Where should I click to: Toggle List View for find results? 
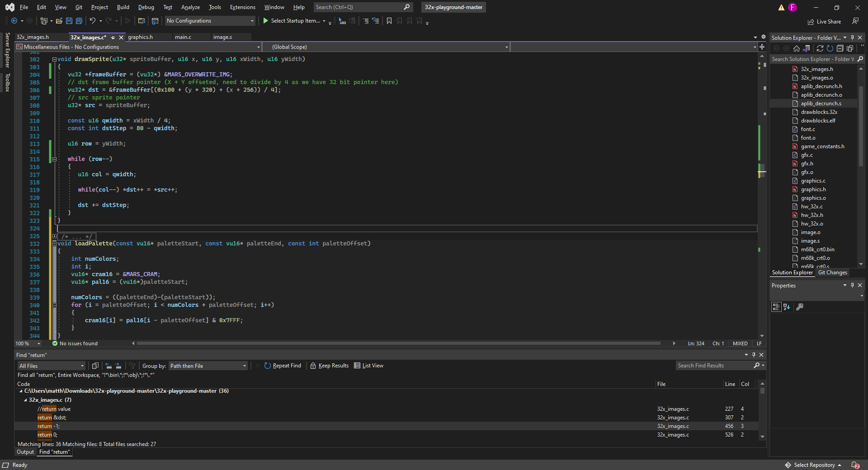pyautogui.click(x=368, y=366)
